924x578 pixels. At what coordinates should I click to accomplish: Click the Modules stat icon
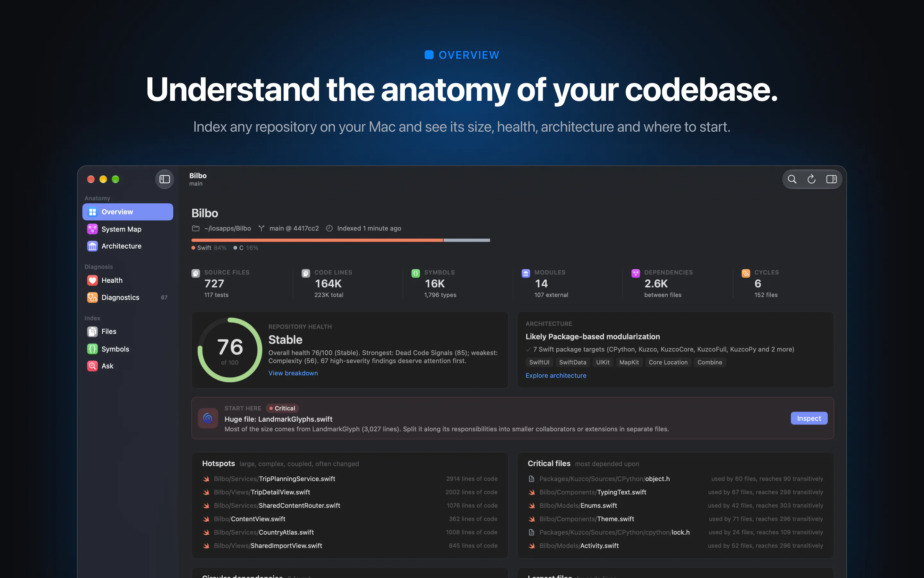(526, 273)
